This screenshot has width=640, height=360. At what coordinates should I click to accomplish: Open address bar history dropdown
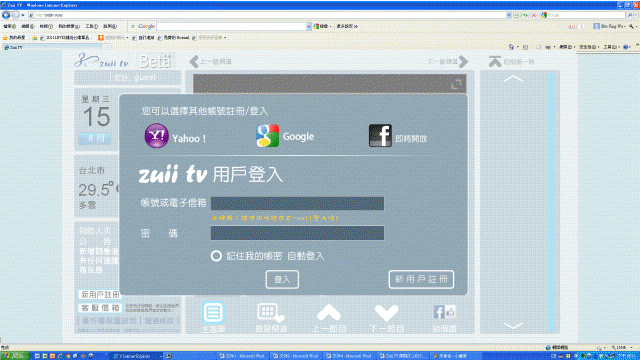509,15
